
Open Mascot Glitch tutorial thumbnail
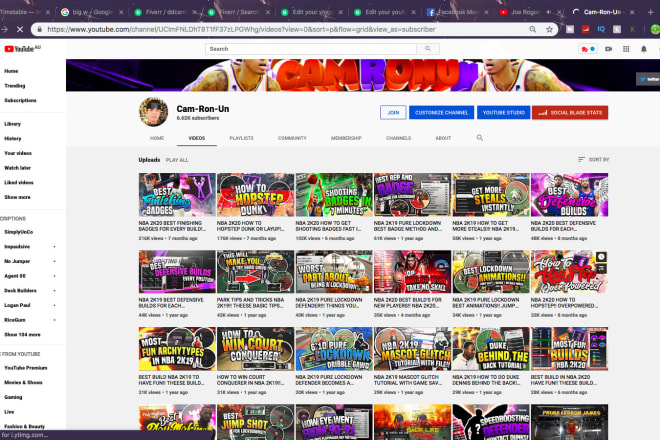pyautogui.click(x=412, y=349)
